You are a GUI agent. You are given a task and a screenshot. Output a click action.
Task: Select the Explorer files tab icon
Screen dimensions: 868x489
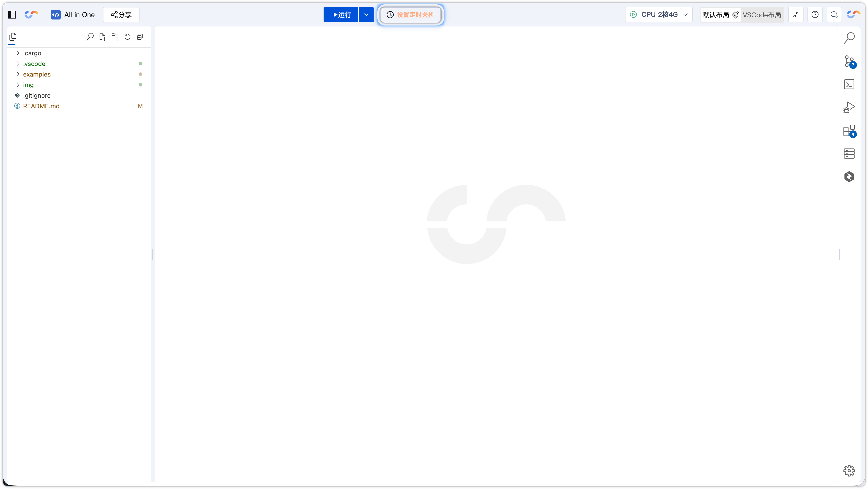(13, 37)
